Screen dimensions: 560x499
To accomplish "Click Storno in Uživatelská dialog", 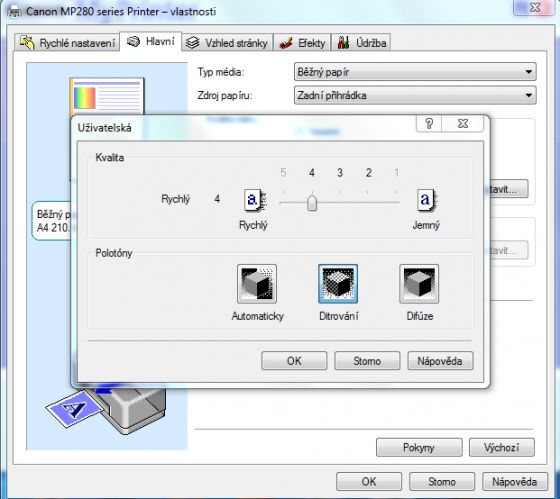I will [x=367, y=361].
